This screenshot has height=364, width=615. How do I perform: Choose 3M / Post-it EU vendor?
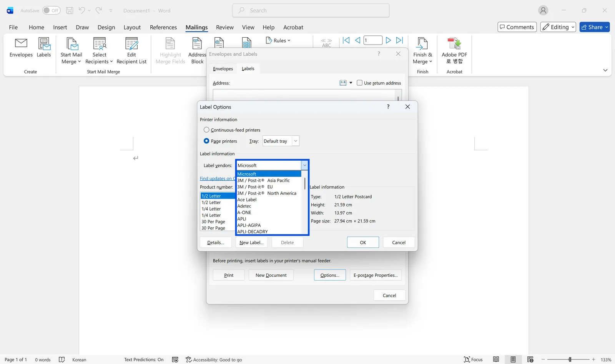255,187
